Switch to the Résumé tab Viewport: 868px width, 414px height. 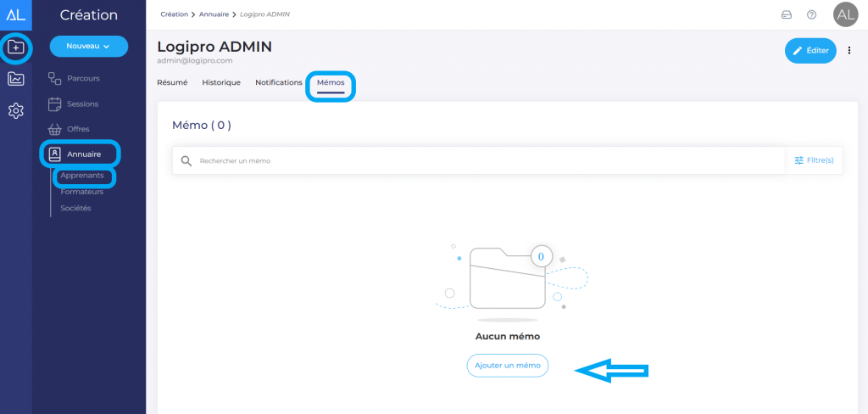tap(172, 82)
